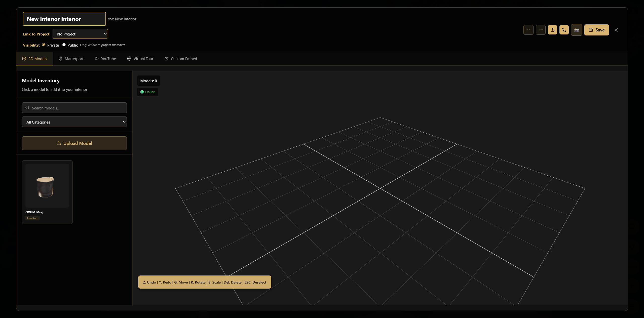Open the Link to Project dropdown

pos(80,34)
